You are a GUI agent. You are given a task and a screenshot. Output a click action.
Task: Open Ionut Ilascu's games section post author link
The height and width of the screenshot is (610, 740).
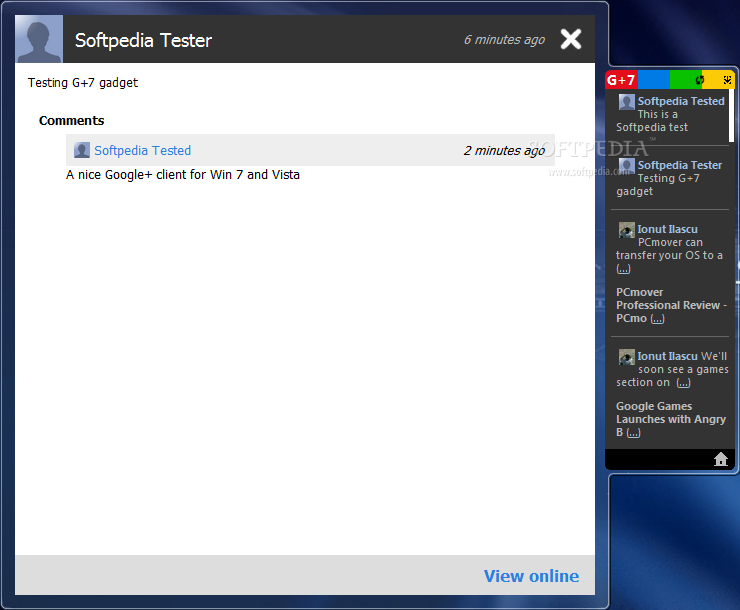(667, 356)
